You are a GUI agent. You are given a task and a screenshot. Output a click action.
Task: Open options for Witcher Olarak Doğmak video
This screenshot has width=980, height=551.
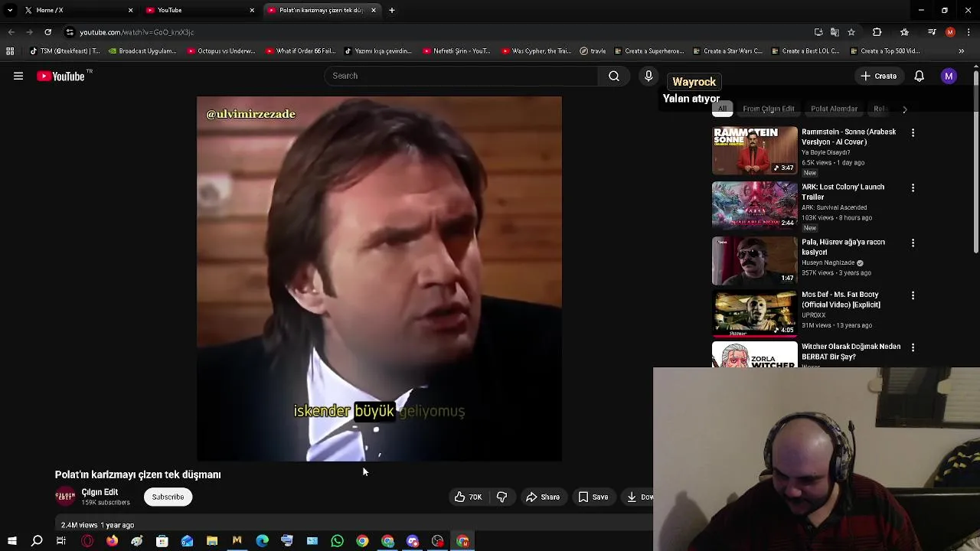pos(913,347)
